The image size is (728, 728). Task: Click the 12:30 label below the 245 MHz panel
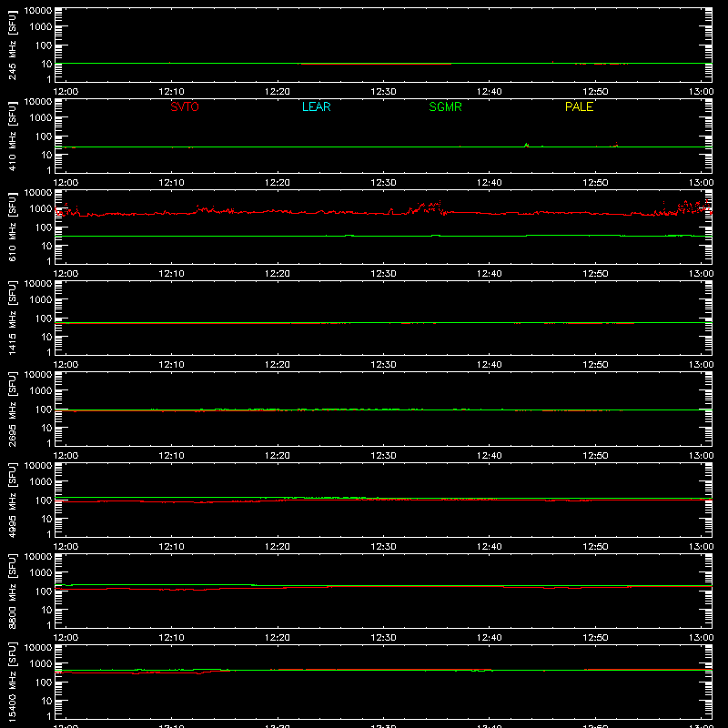pyautogui.click(x=383, y=92)
